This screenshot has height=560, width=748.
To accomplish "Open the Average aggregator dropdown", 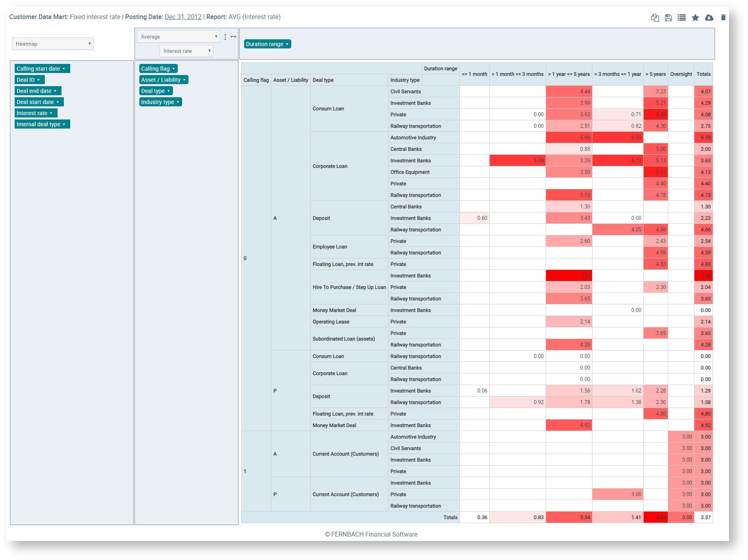I will click(x=179, y=37).
